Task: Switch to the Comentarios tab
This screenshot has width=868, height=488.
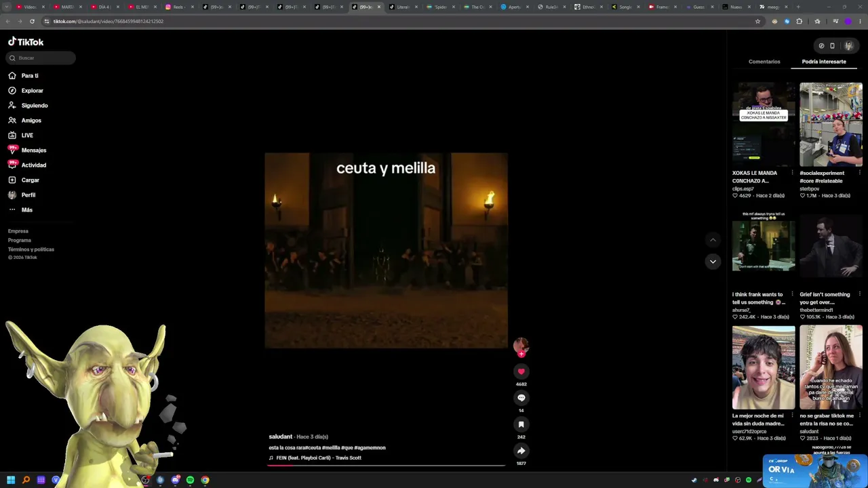Action: [764, 62]
